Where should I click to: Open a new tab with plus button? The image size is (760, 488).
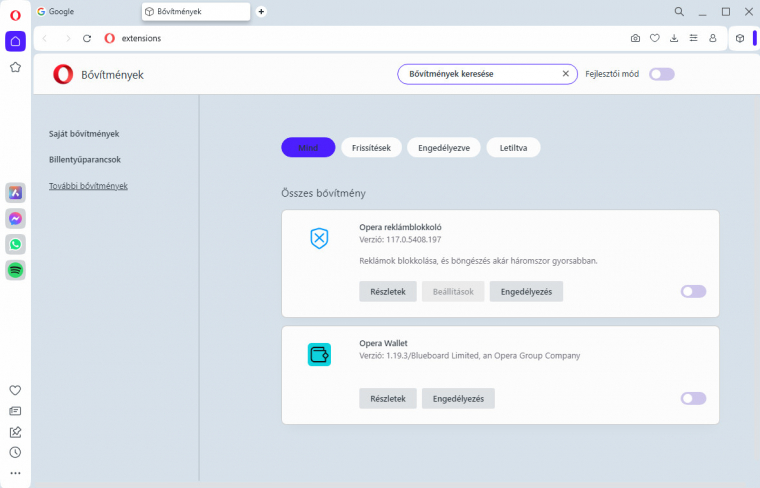(x=261, y=12)
